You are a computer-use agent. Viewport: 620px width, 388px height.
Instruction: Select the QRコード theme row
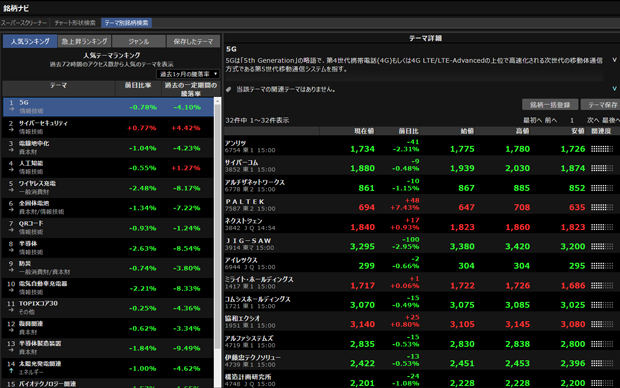pyautogui.click(x=108, y=228)
